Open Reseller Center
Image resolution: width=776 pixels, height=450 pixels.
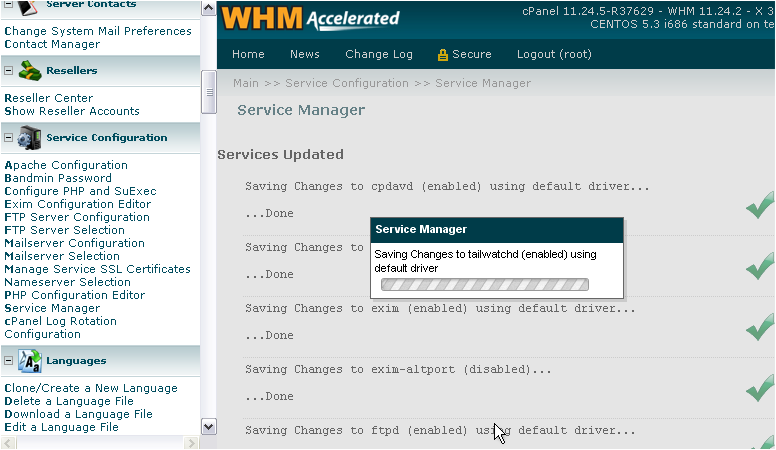48,98
